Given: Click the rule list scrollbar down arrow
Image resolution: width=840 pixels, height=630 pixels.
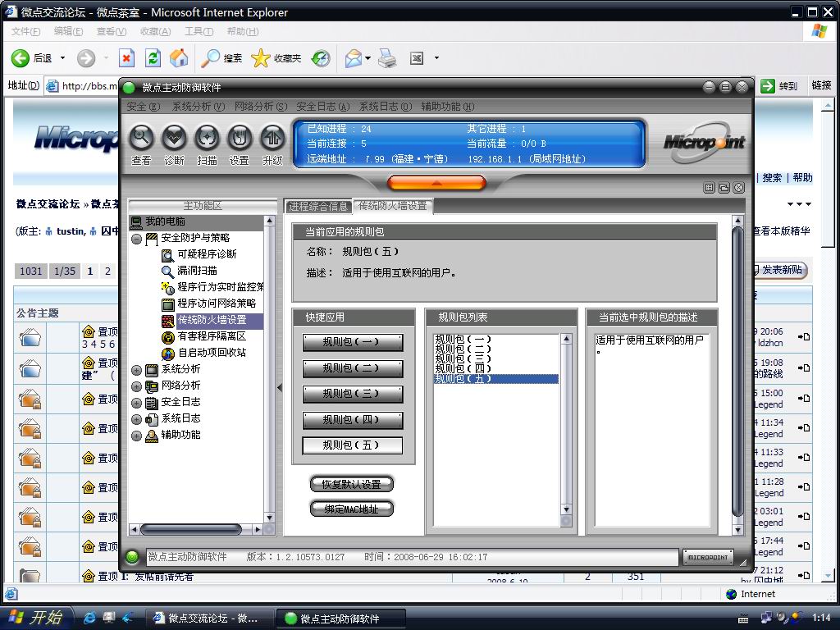Looking at the screenshot, I should (x=566, y=509).
